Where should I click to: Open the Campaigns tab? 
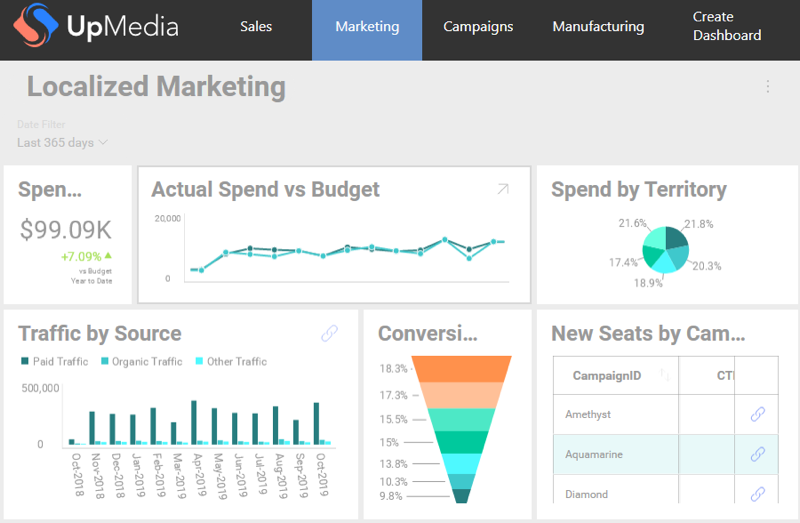pyautogui.click(x=478, y=27)
